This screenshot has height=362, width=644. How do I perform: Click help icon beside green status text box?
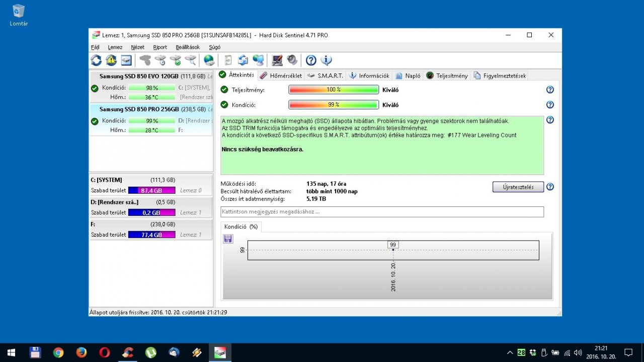click(x=550, y=120)
